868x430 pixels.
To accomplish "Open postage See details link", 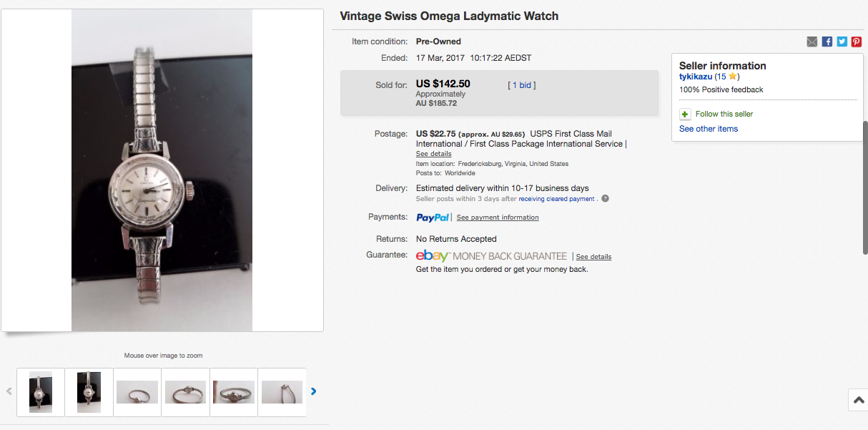I will tap(433, 154).
